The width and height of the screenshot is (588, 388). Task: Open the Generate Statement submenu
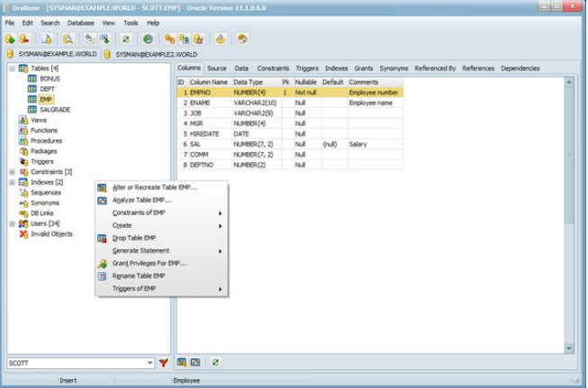161,250
